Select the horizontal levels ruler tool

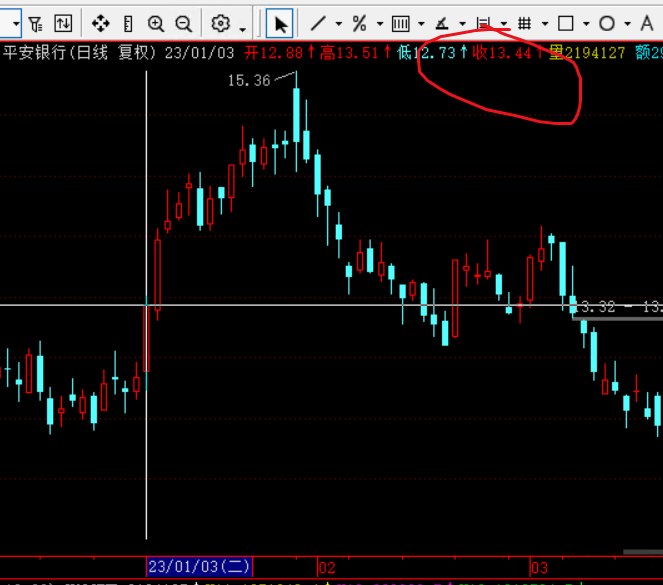pyautogui.click(x=483, y=23)
